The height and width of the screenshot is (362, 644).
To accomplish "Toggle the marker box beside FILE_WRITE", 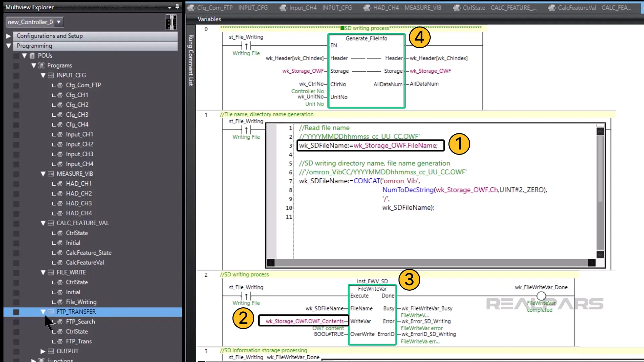I will tap(16, 273).
